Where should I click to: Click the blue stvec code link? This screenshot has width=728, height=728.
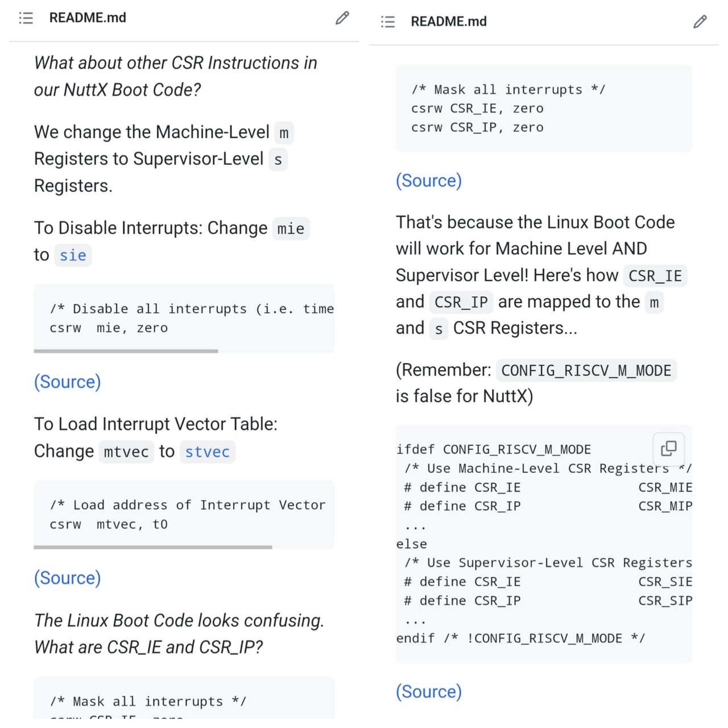coord(207,452)
